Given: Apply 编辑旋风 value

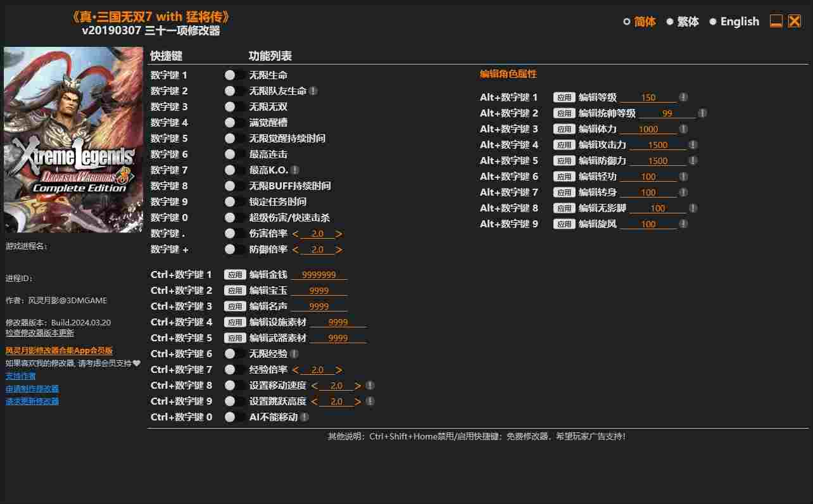Looking at the screenshot, I should (565, 224).
